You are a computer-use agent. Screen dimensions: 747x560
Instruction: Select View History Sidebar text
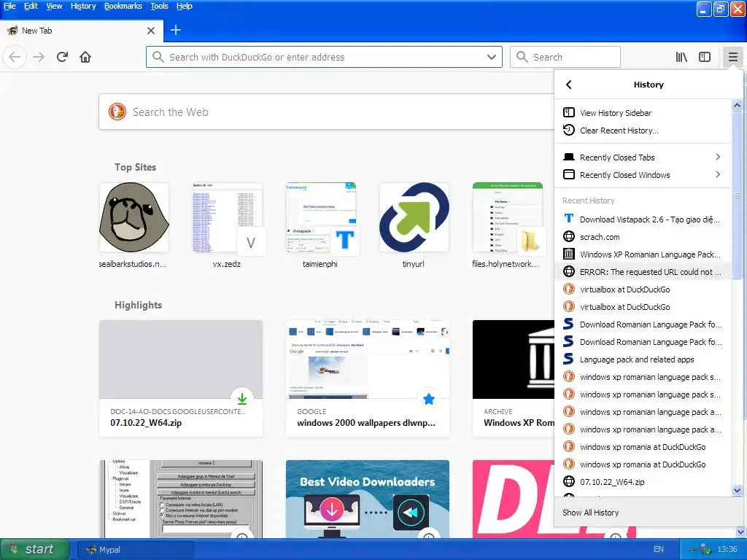click(616, 113)
